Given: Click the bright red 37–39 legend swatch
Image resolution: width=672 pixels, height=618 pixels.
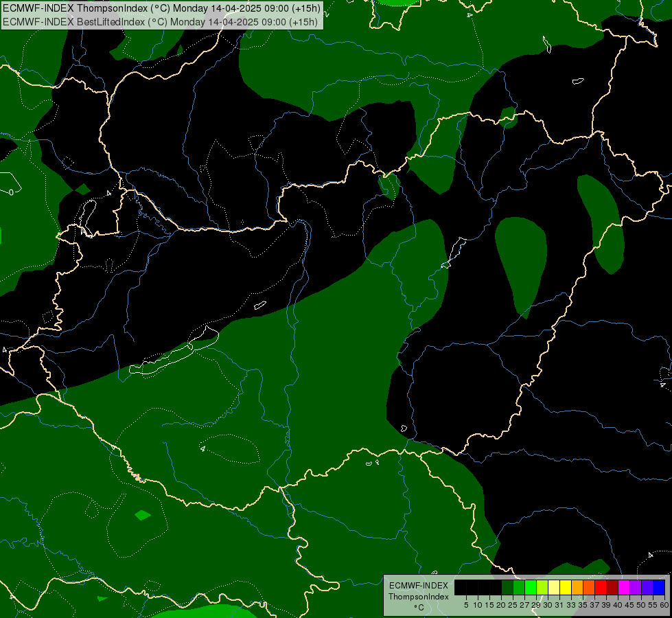Looking at the screenshot, I should [x=601, y=587].
